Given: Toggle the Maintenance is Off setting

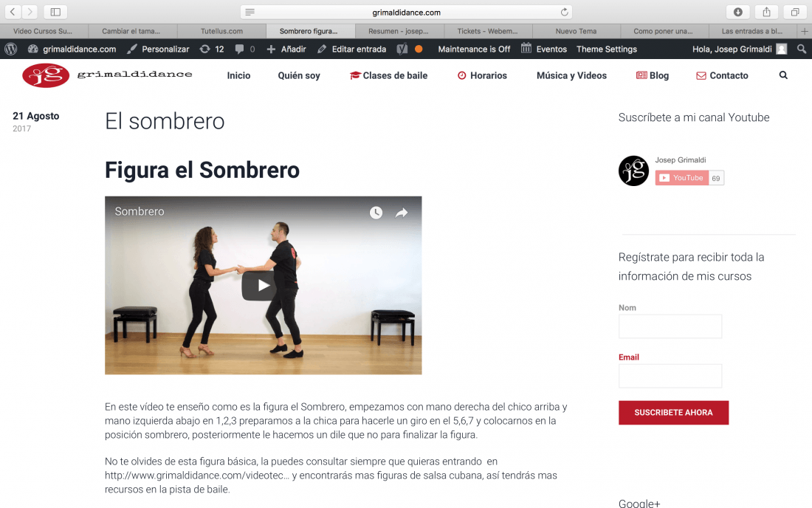Looking at the screenshot, I should (474, 49).
